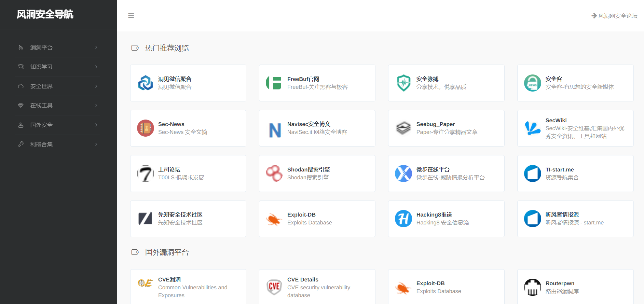Expand the 漏洞平台 sidebar chevron
This screenshot has width=644, height=304.
click(96, 47)
